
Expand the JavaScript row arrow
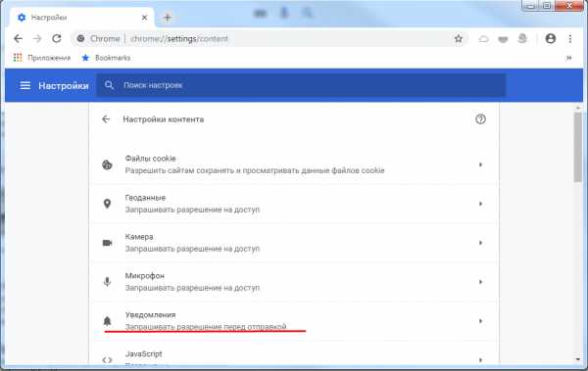click(480, 360)
